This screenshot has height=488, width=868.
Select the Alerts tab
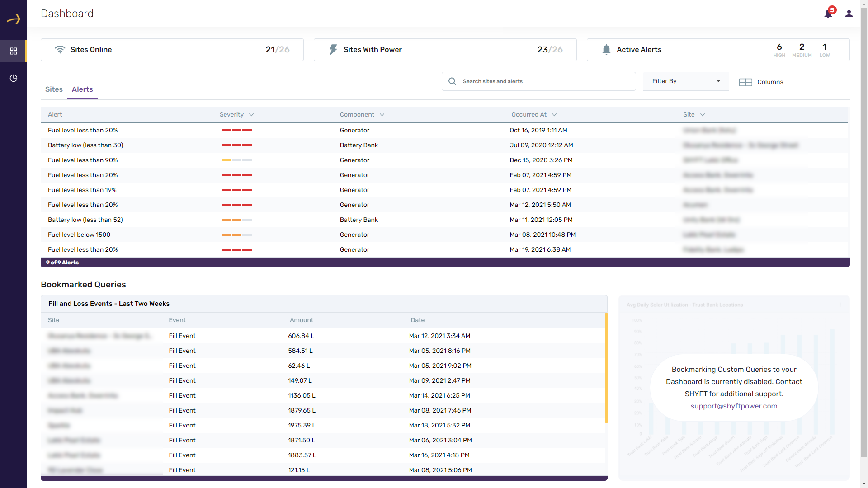(x=82, y=89)
